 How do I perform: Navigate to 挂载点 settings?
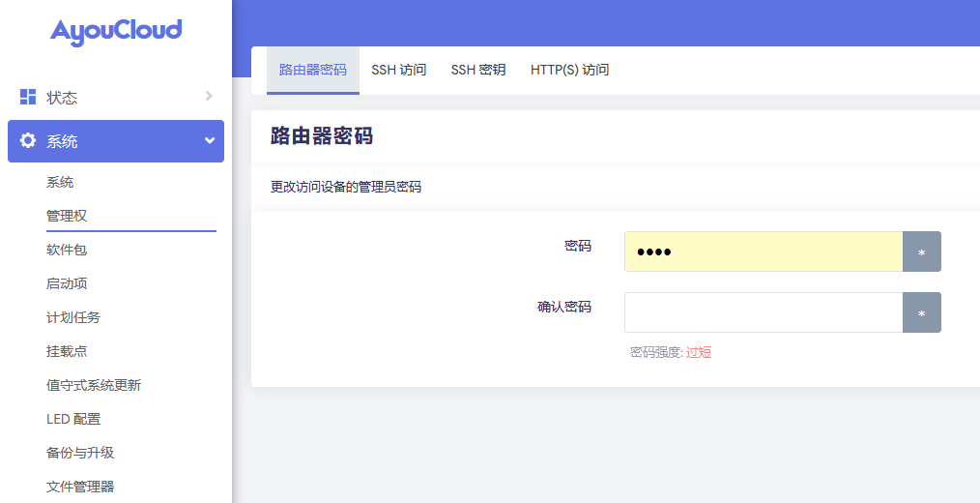(67, 351)
